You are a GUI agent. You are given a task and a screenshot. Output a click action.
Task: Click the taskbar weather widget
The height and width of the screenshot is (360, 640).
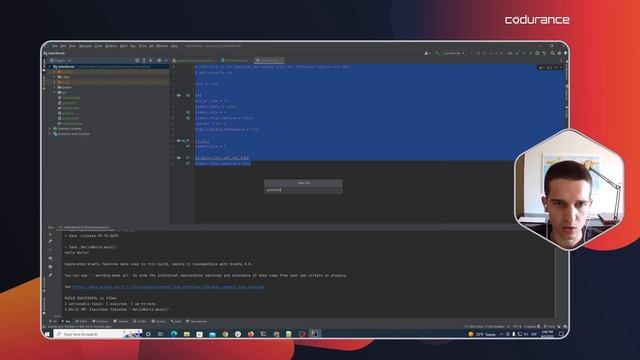[x=482, y=334]
